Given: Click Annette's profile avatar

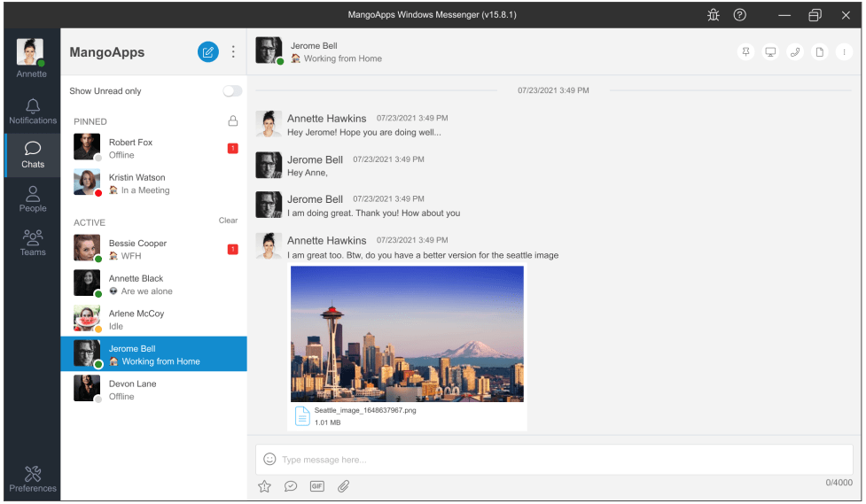Looking at the screenshot, I should 30,52.
